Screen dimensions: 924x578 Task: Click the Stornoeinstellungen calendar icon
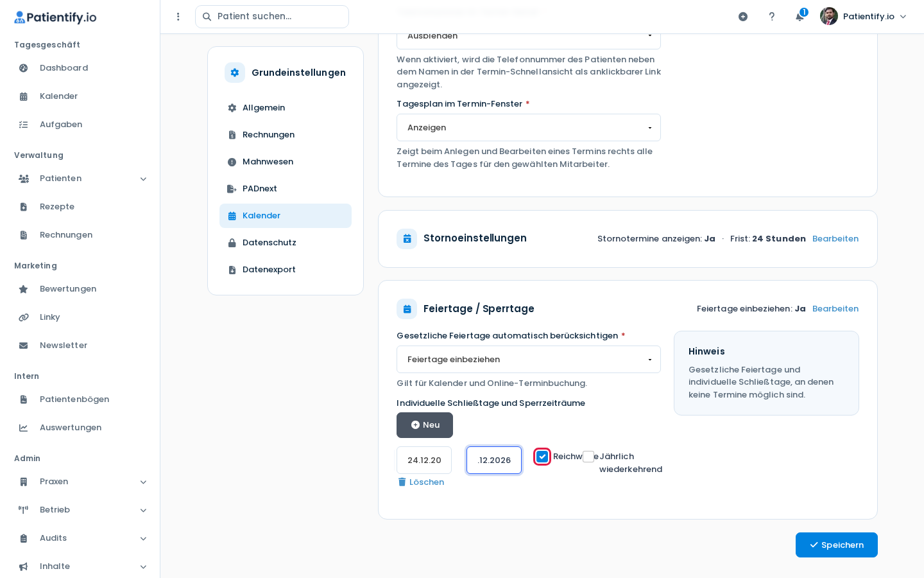407,239
